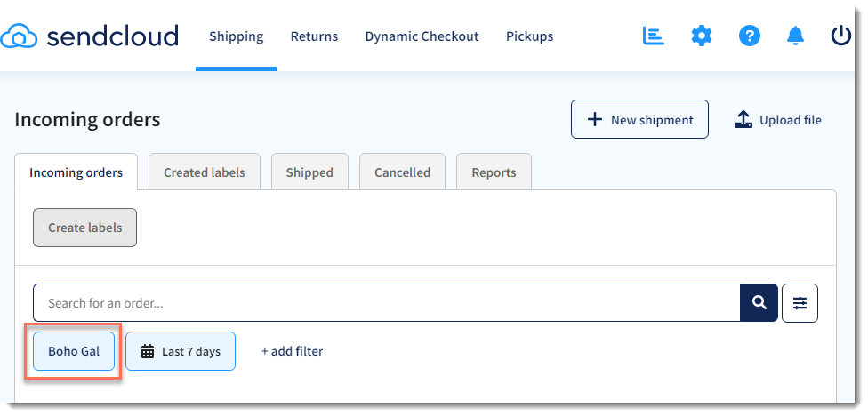Open the Dynamic Checkout menu
Image resolution: width=868 pixels, height=416 pixels.
422,36
